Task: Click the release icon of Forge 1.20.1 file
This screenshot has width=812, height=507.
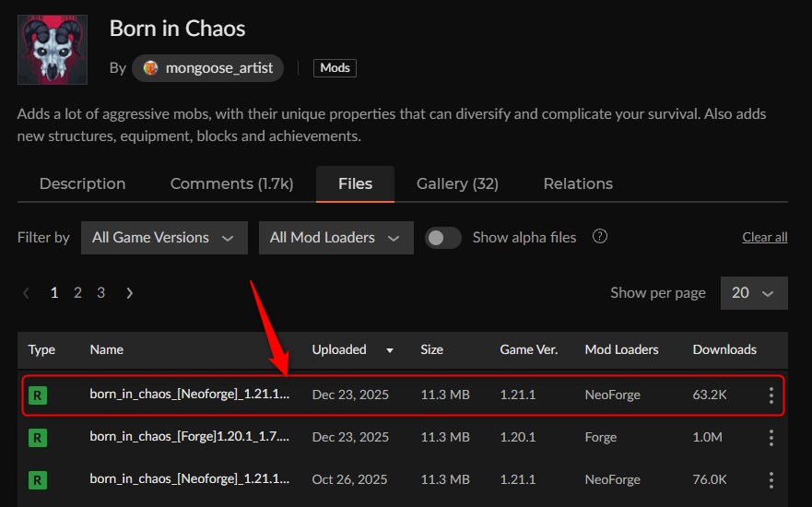Action: [38, 438]
